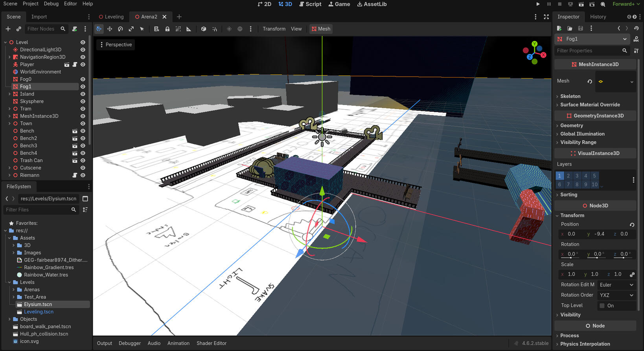
Task: Instantiate a child scene with the link icon
Action: click(x=18, y=29)
